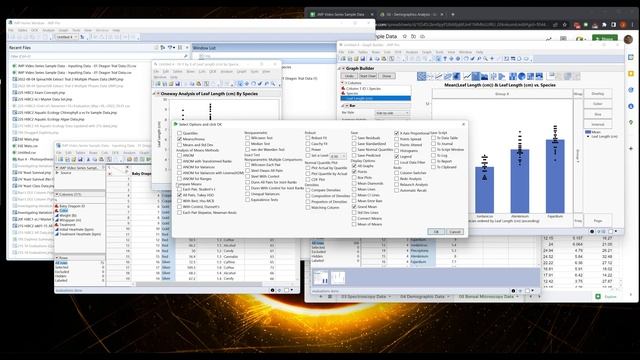This screenshot has width=640, height=360.
Task: Open the table name dropdown in JMP Home toolbar
Action: point(66,37)
